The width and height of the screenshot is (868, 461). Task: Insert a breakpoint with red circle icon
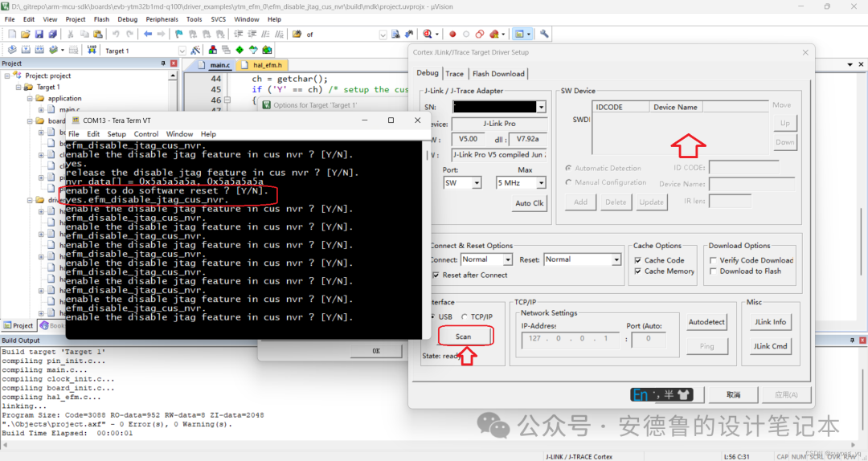click(452, 35)
